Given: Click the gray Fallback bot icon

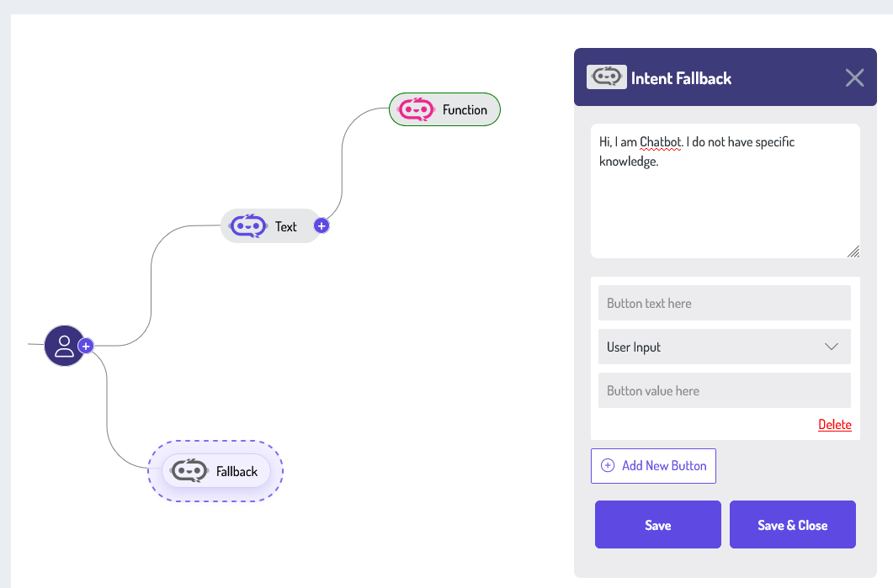Looking at the screenshot, I should point(189,471).
